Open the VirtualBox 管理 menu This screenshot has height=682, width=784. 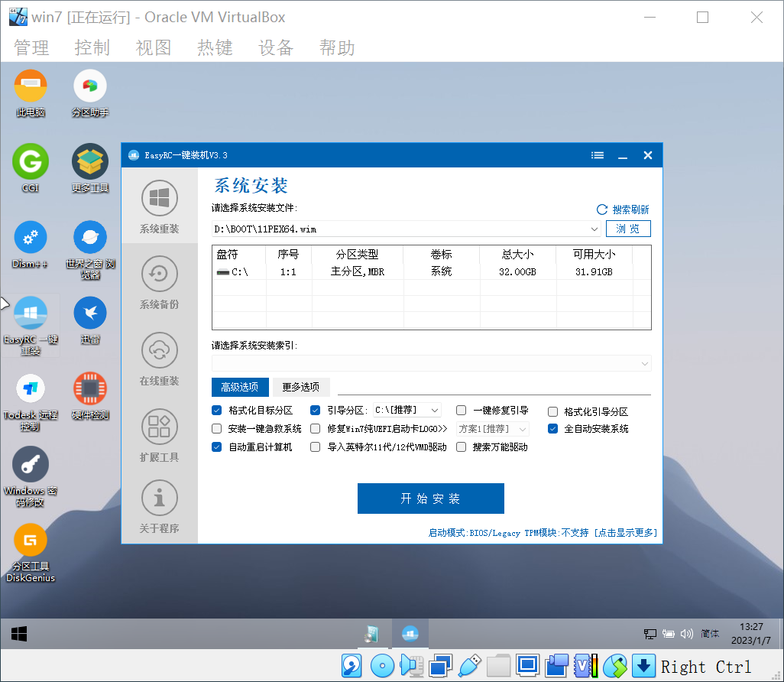tap(31, 48)
